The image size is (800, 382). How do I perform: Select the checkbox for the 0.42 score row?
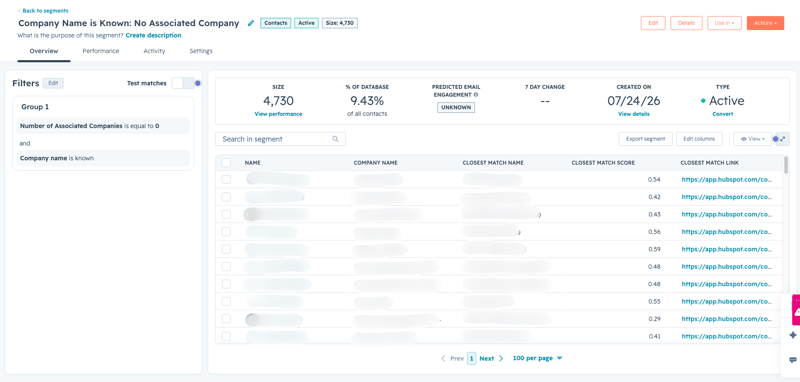click(x=226, y=197)
